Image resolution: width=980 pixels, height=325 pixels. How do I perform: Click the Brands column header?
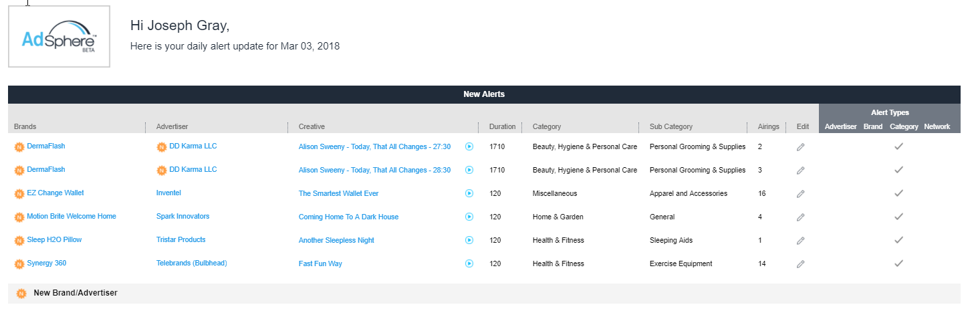(25, 126)
